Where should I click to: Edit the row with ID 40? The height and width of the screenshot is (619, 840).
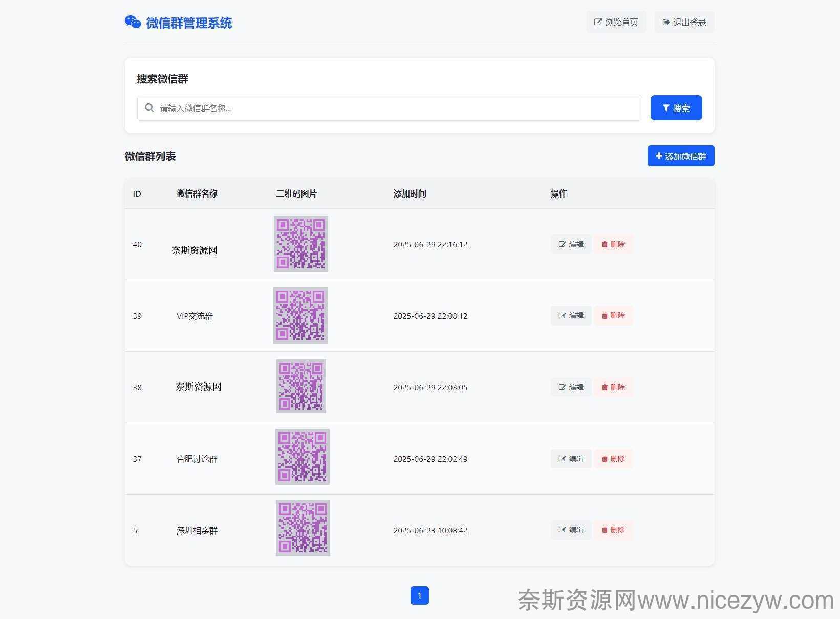coord(571,244)
